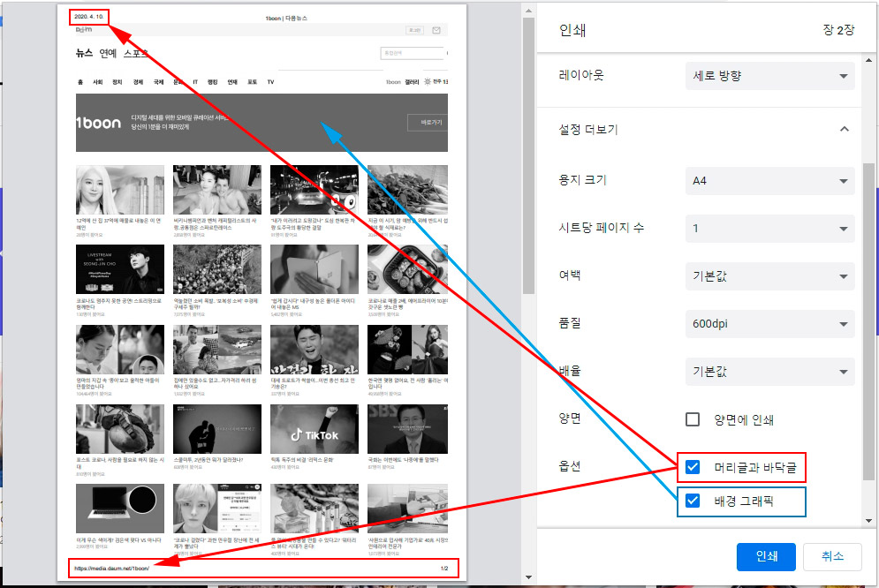Open the 여백 기본값 dropdown
The width and height of the screenshot is (879, 588).
click(x=769, y=276)
